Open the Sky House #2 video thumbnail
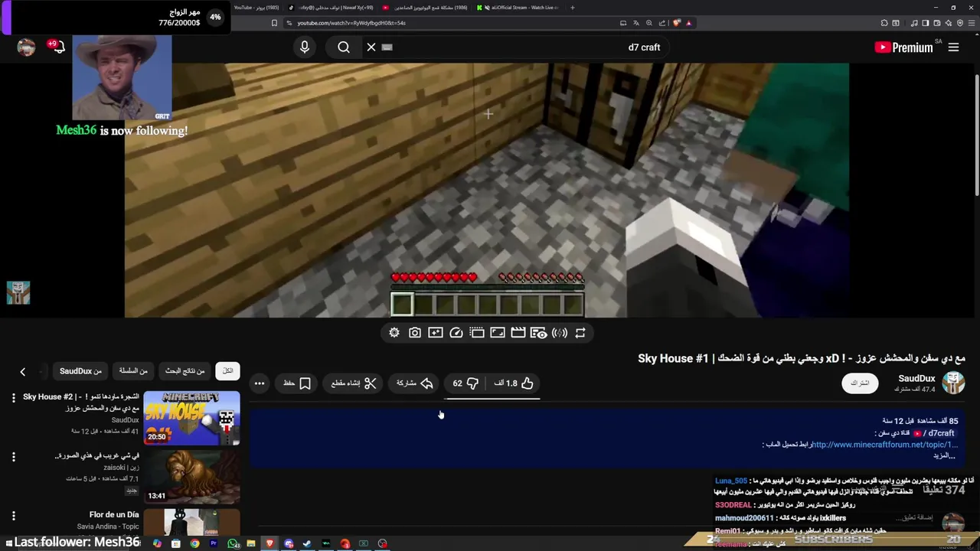 click(x=191, y=418)
